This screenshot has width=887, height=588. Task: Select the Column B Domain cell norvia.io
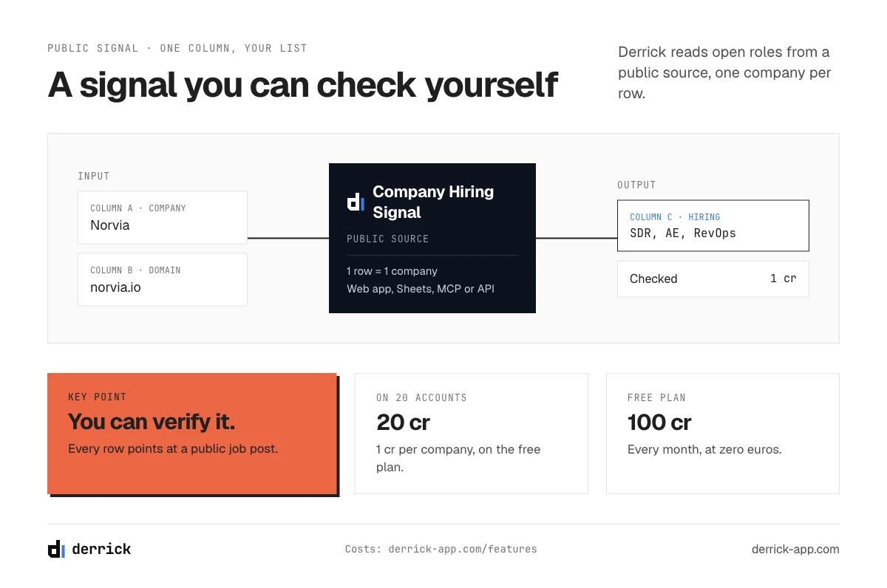click(163, 279)
